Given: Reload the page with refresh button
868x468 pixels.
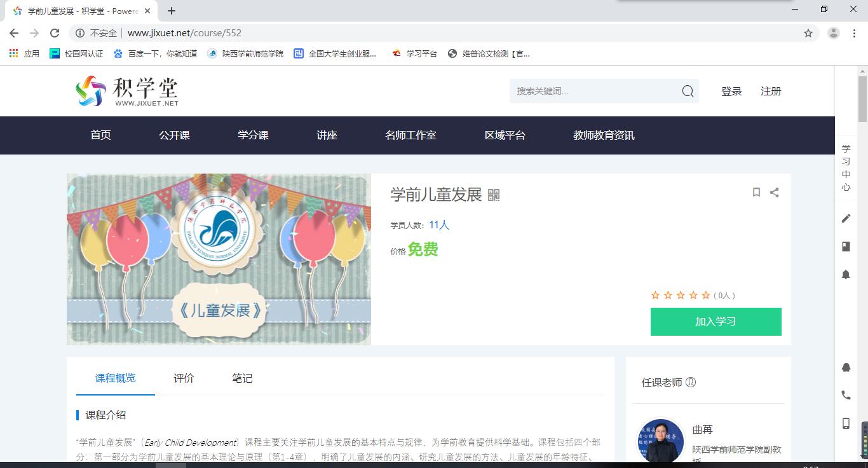Looking at the screenshot, I should click(x=55, y=33).
